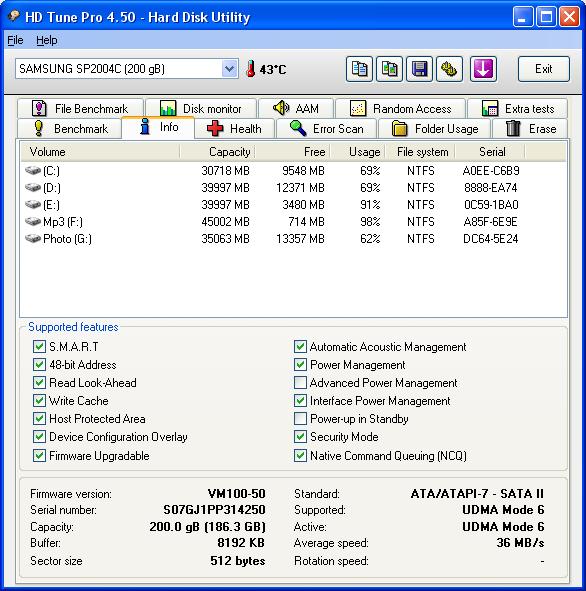The image size is (586, 591).
Task: Toggle the 48-bit Address checkbox
Action: 39,364
